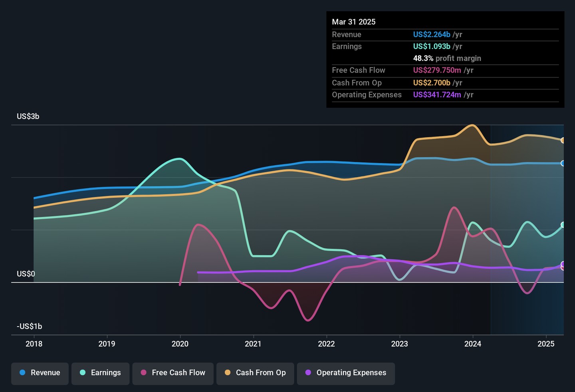Click the orange Cash From Op legend dot
575x392 pixels.
pyautogui.click(x=228, y=373)
